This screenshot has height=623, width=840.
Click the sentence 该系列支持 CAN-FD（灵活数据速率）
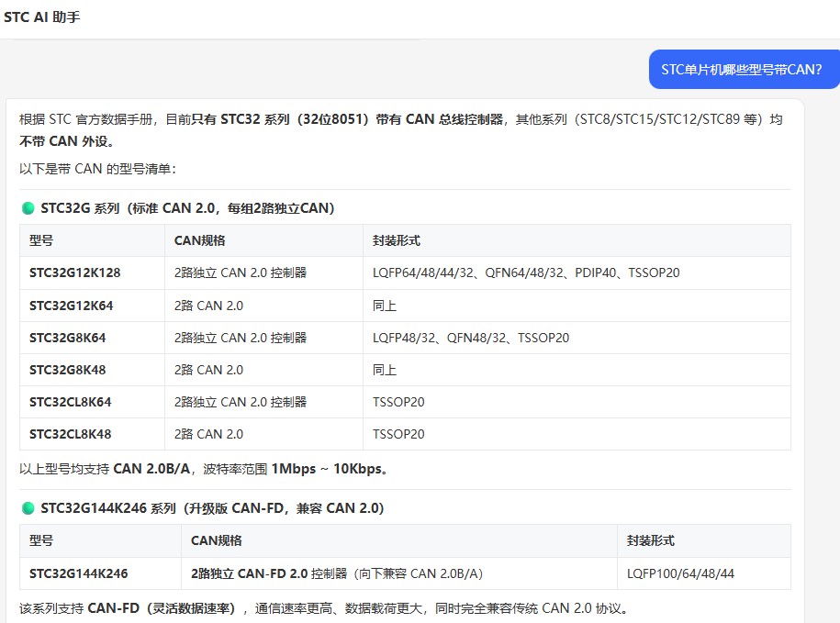tap(323, 608)
